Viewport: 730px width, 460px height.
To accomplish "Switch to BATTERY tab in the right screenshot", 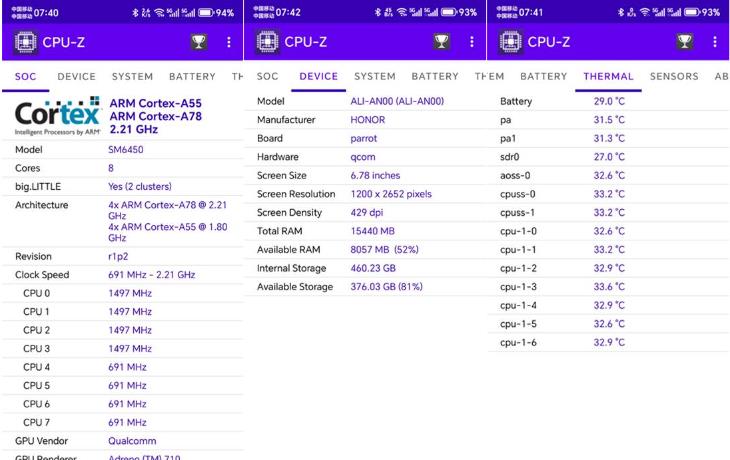I will (x=543, y=76).
